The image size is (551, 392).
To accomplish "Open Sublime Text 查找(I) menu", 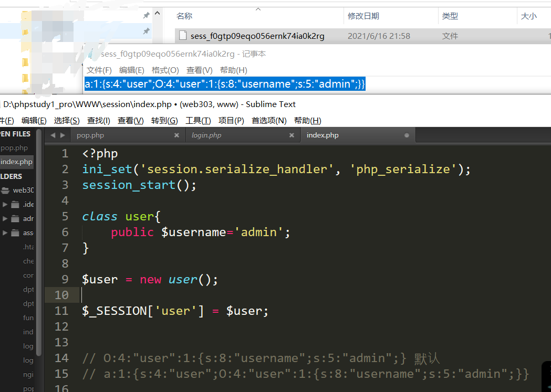I will click(98, 121).
